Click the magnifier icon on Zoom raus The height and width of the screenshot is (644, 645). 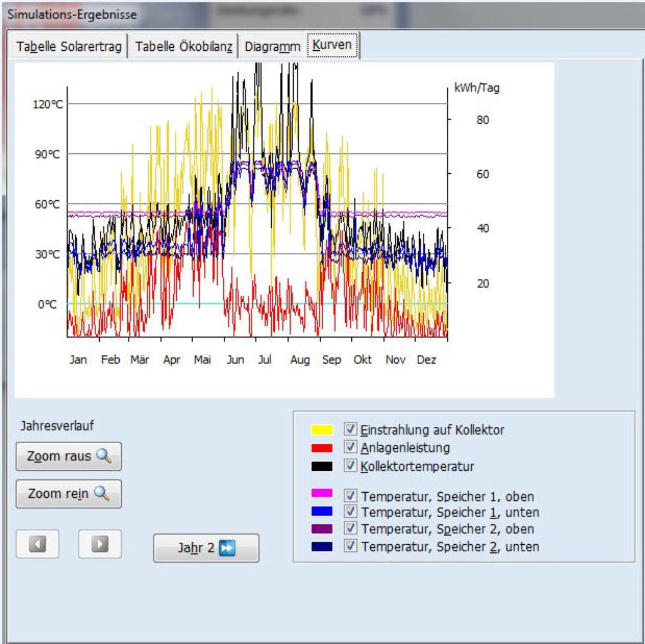(x=104, y=456)
